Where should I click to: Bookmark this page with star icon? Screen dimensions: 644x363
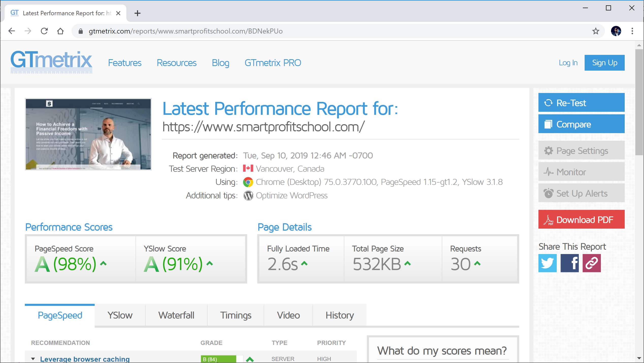coord(596,31)
